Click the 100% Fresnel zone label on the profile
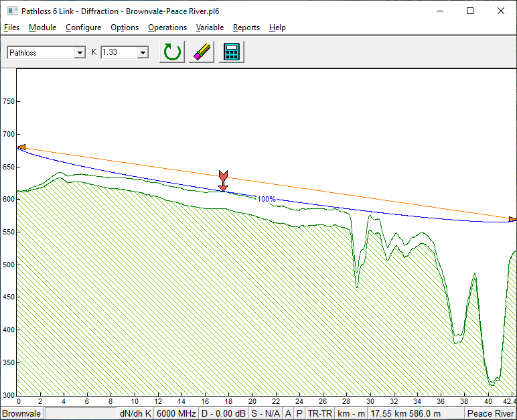 click(x=267, y=199)
